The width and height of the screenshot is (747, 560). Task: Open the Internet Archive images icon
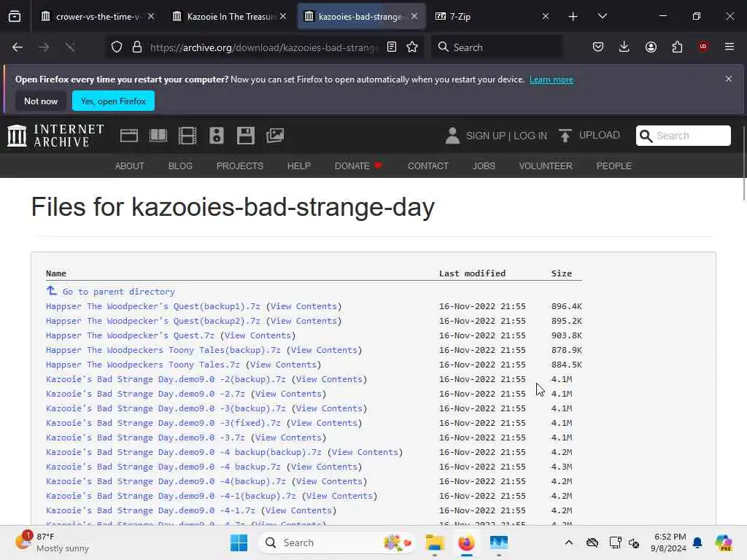click(275, 136)
